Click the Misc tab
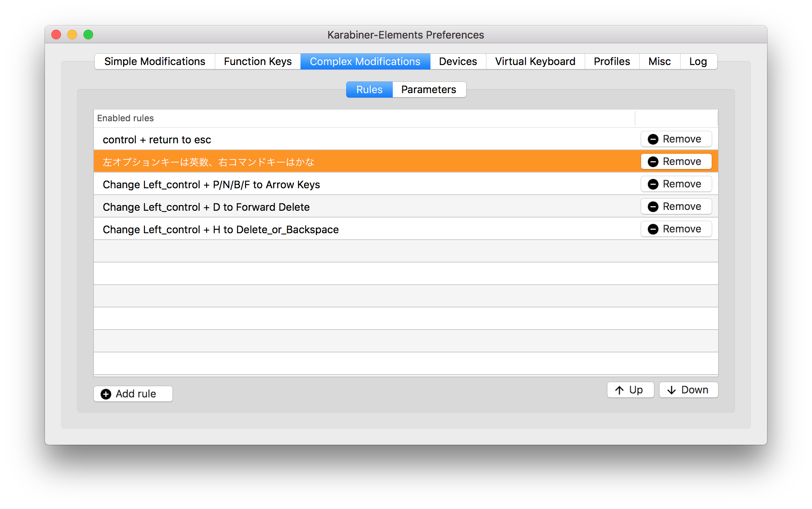 point(660,61)
